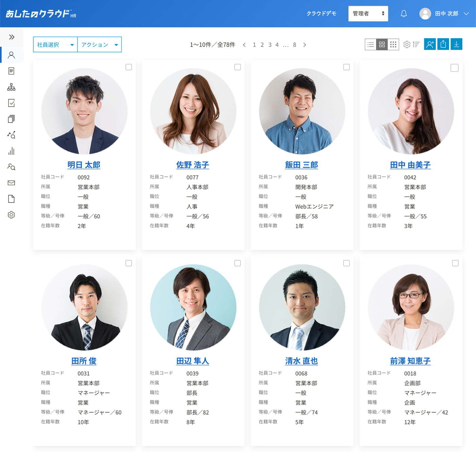Viewport: 476px width, 452px height.
Task: Open the アクション dropdown
Action: pyautogui.click(x=100, y=45)
